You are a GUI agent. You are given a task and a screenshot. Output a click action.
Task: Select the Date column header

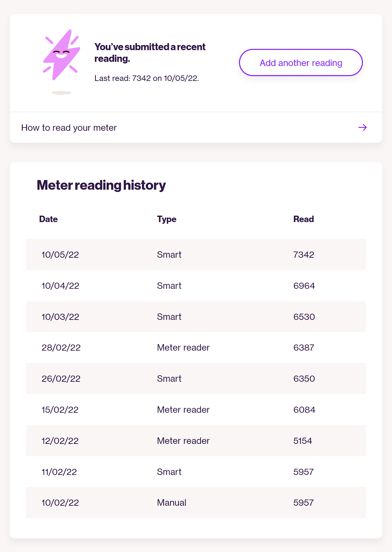point(49,219)
